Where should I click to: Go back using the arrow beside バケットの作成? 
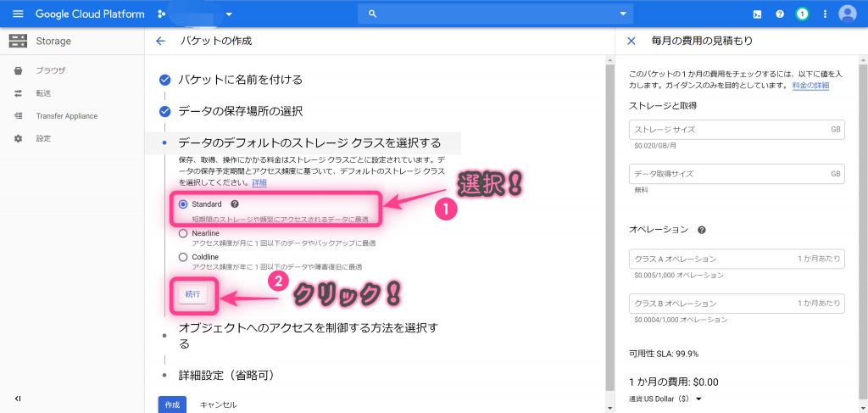160,41
